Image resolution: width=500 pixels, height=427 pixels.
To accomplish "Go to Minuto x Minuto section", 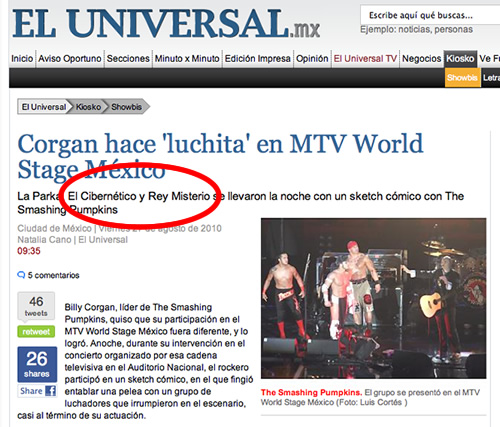I will tap(187, 59).
